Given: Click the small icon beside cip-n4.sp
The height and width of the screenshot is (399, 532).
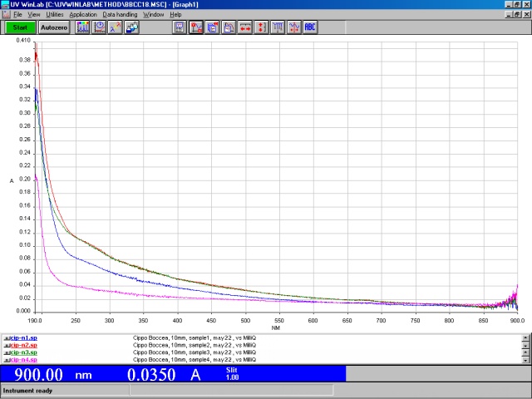Looking at the screenshot, I should (7, 360).
